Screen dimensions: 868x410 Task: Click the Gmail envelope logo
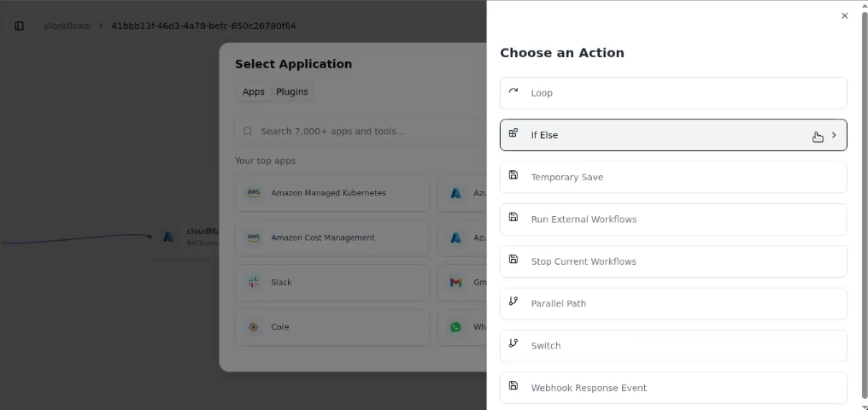455,282
